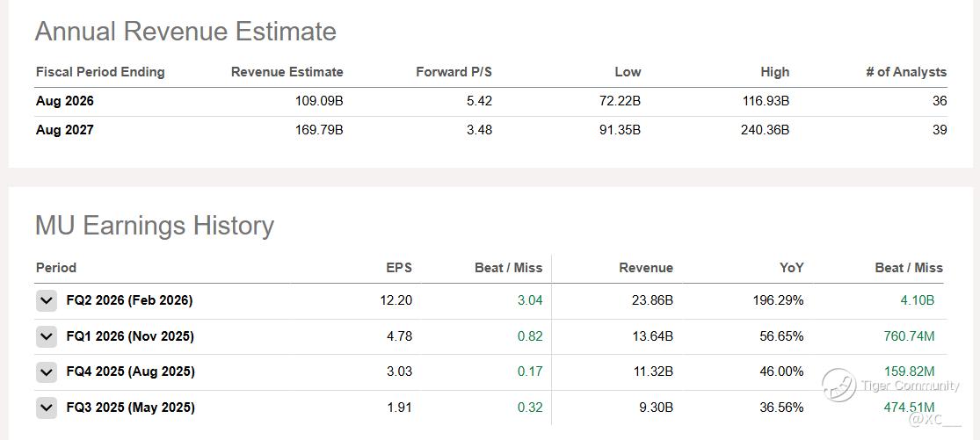The height and width of the screenshot is (440, 980).
Task: Click the Tiger Community logo icon
Action: coord(838,385)
